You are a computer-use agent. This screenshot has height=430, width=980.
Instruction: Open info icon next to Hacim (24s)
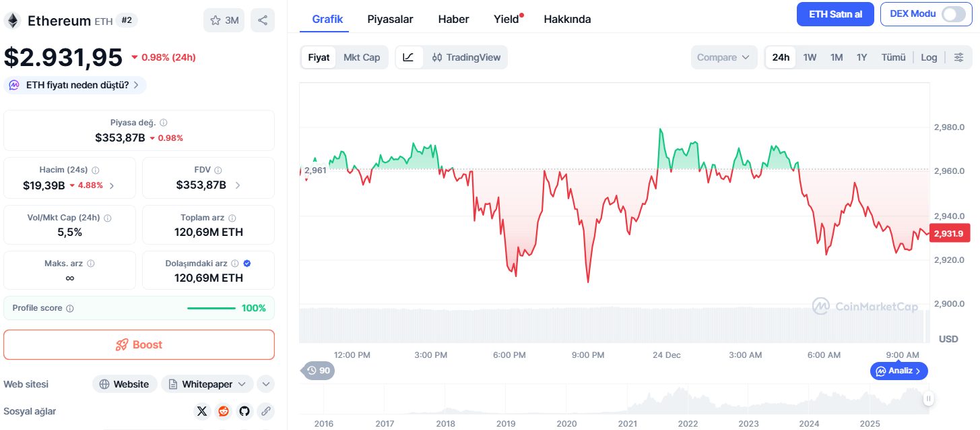(95, 171)
